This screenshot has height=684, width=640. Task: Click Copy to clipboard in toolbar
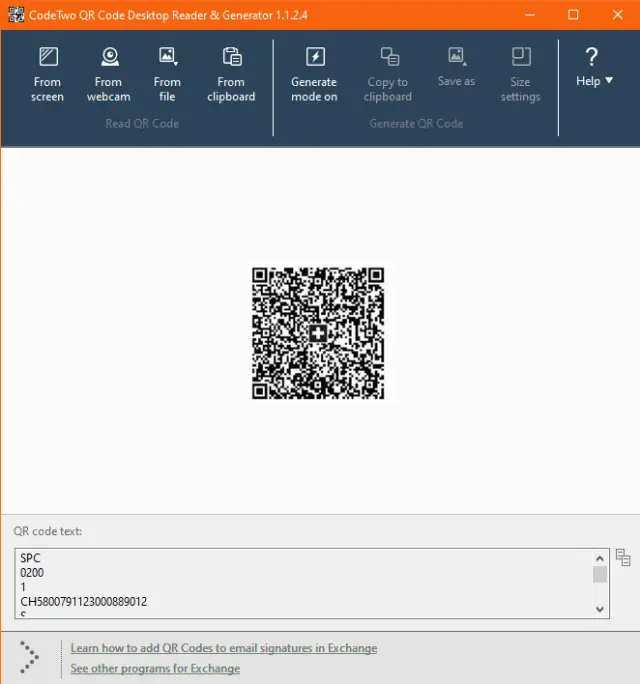(388, 75)
